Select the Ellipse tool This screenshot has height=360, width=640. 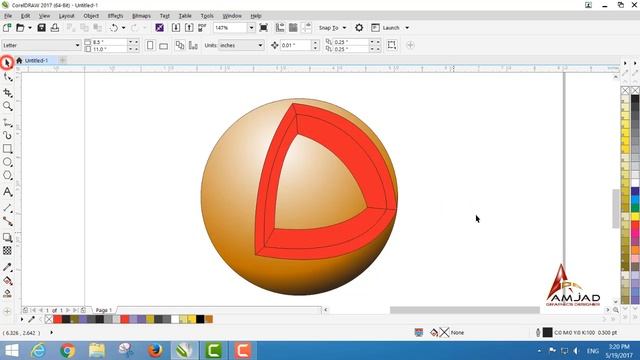(x=7, y=162)
